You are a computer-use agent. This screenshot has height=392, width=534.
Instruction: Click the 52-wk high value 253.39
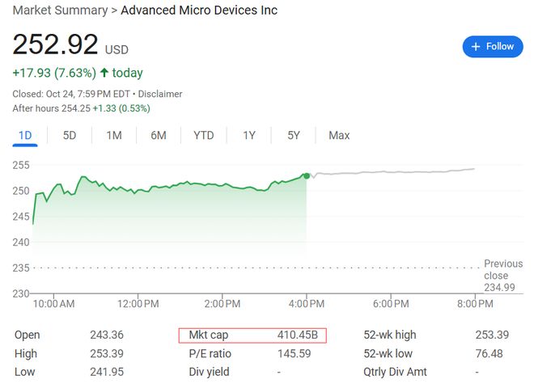(494, 335)
